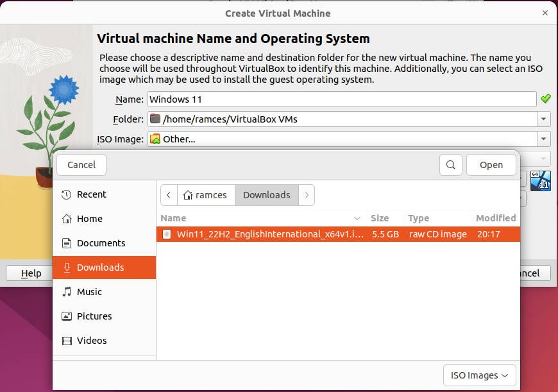The height and width of the screenshot is (392, 558).
Task: Click the green checkmark beside the Name field
Action: point(546,99)
